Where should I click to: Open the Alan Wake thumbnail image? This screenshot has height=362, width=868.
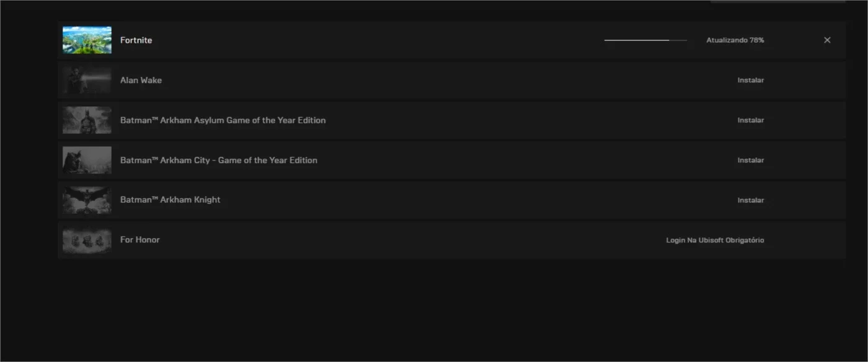coord(87,80)
